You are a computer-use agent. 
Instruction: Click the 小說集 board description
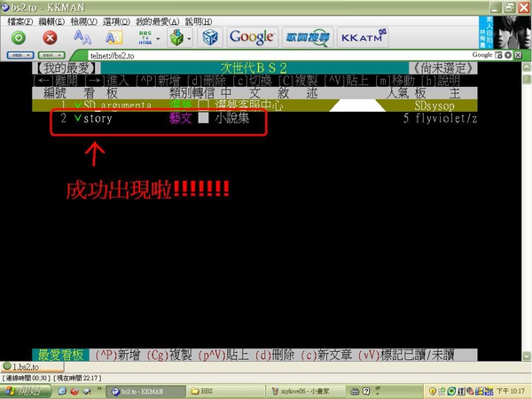coord(232,118)
